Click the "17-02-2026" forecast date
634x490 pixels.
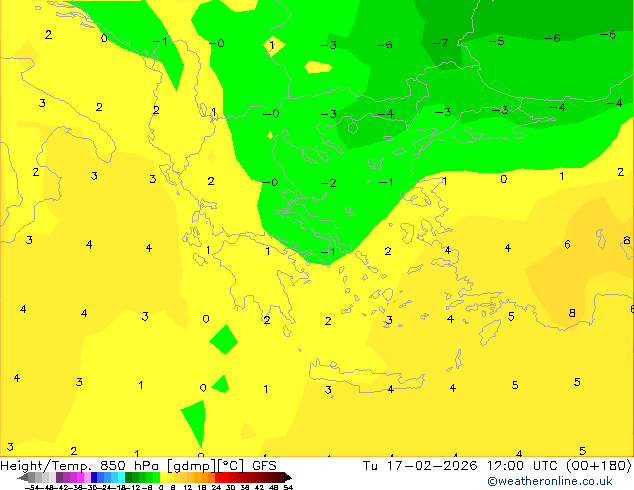[x=432, y=466]
